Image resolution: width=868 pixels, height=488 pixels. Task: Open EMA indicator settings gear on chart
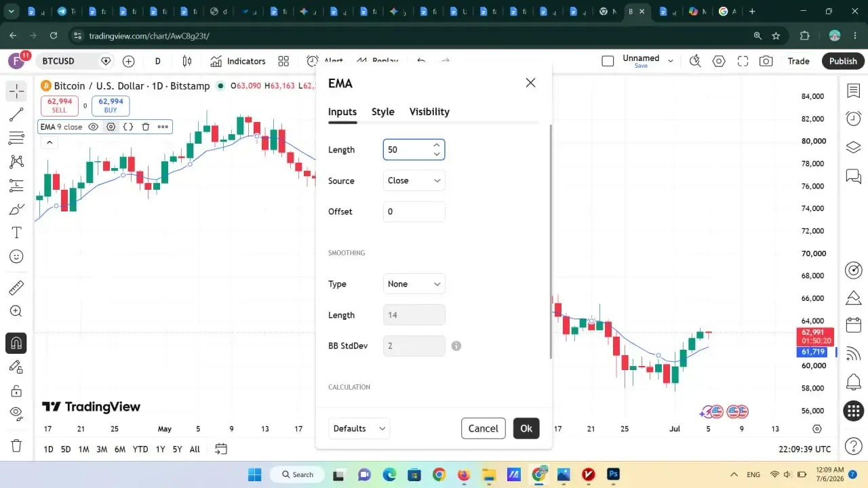coord(111,127)
